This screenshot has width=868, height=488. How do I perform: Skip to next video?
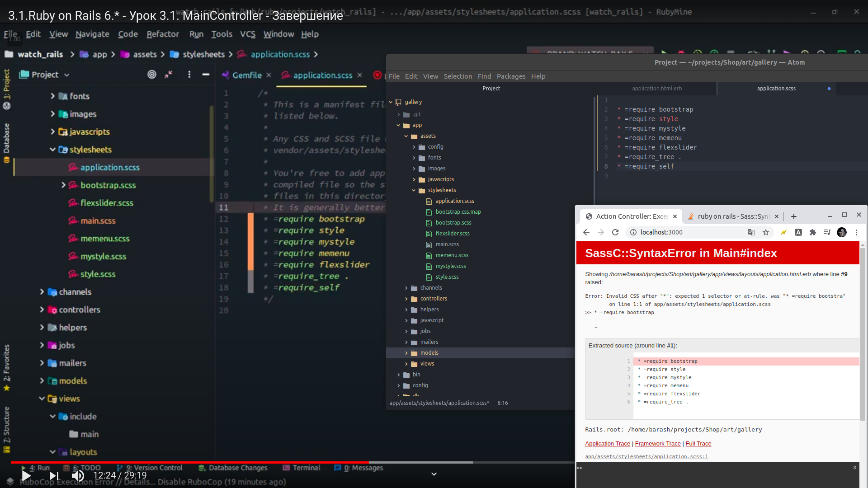(54, 475)
